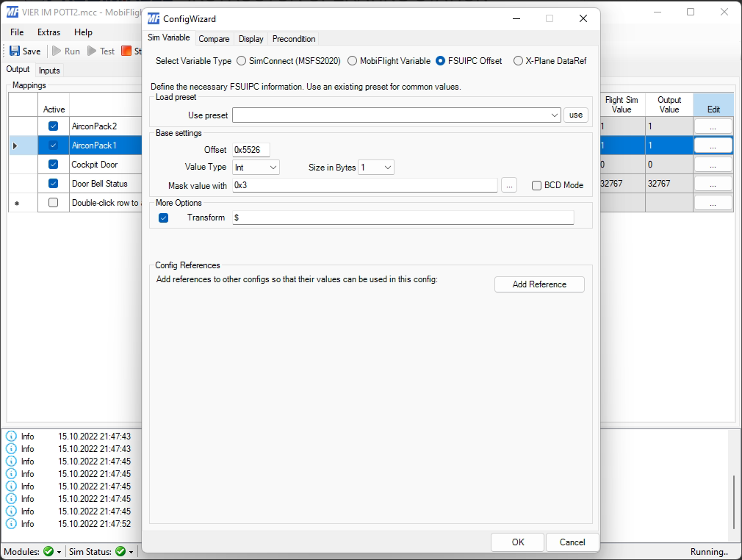Click the Modules status green check icon
The height and width of the screenshot is (560, 742).
tap(48, 551)
